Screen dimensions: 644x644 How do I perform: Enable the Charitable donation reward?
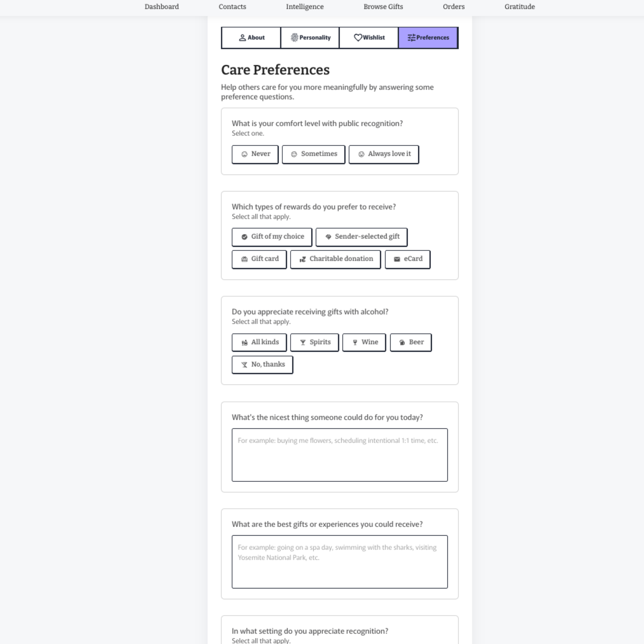(335, 259)
